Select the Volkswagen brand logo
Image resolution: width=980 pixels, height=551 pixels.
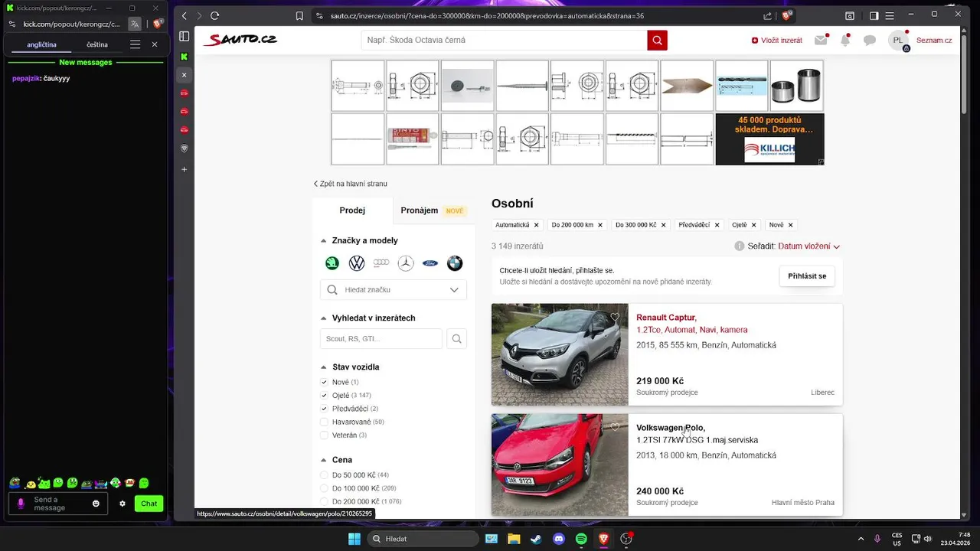[x=357, y=263]
